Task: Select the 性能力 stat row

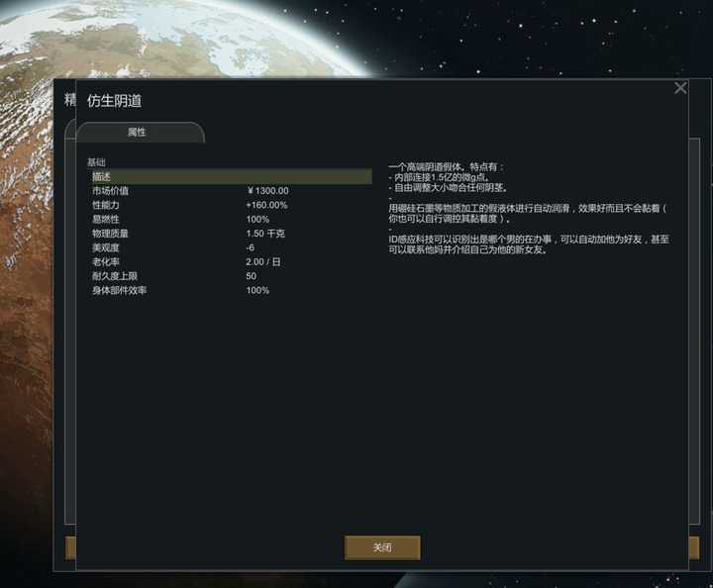Action: click(230, 205)
